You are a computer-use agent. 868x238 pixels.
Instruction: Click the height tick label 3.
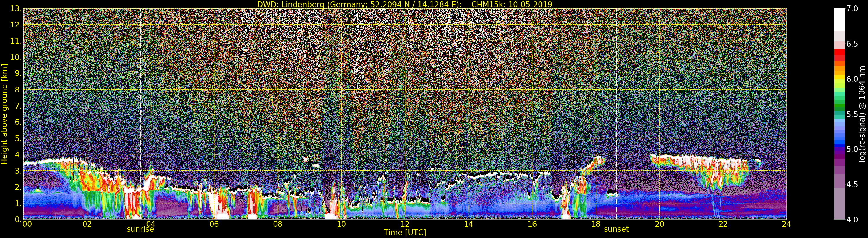pyautogui.click(x=18, y=171)
